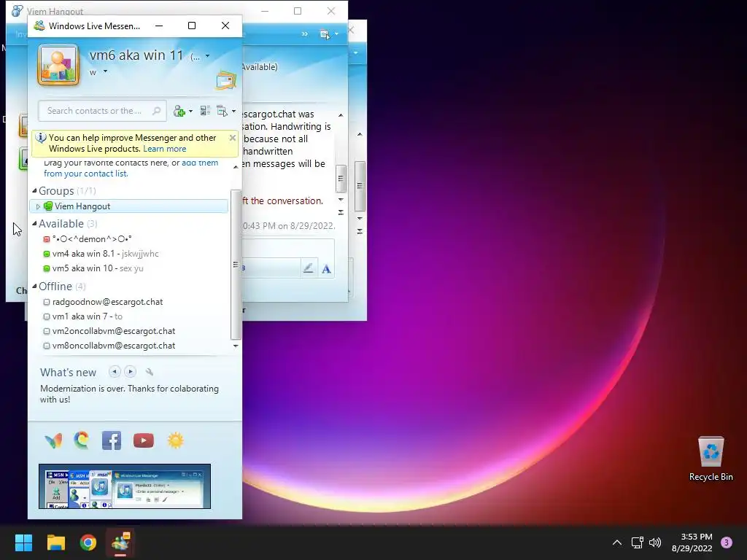The width and height of the screenshot is (747, 560).
Task: Launch Google Chrome from the taskbar
Action: tap(88, 542)
